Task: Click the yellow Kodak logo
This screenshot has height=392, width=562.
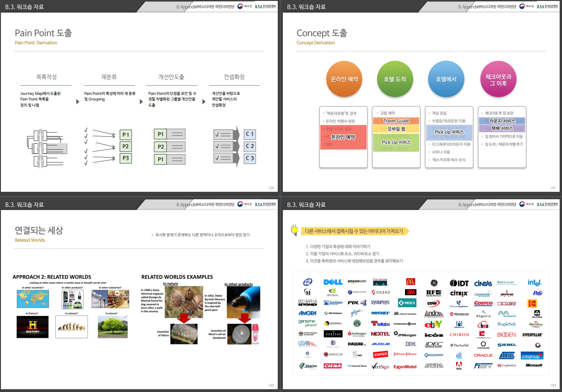Action: [x=532, y=303]
